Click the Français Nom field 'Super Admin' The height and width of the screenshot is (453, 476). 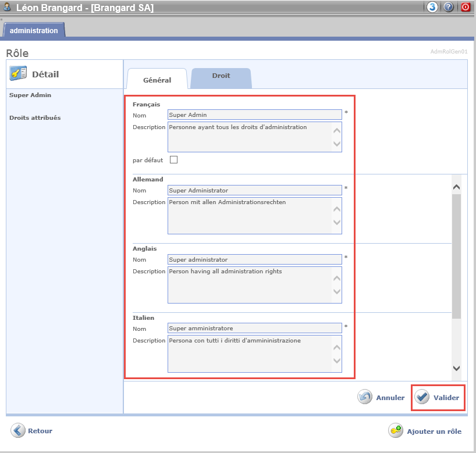tap(254, 115)
